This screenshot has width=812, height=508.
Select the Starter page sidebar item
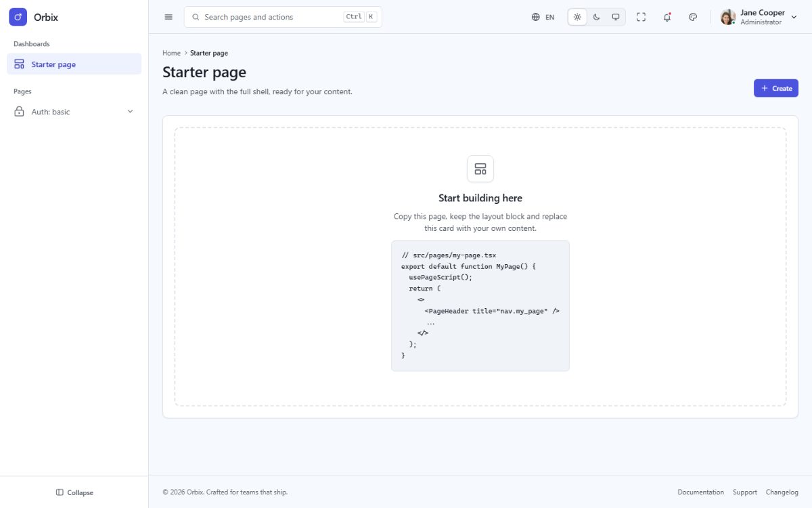click(x=74, y=64)
